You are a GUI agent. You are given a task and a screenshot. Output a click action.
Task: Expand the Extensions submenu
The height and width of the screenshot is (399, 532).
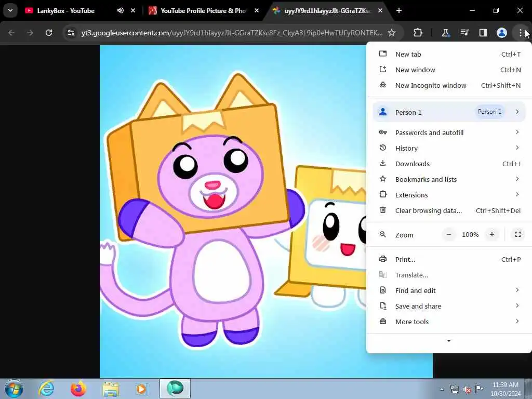coord(449,195)
